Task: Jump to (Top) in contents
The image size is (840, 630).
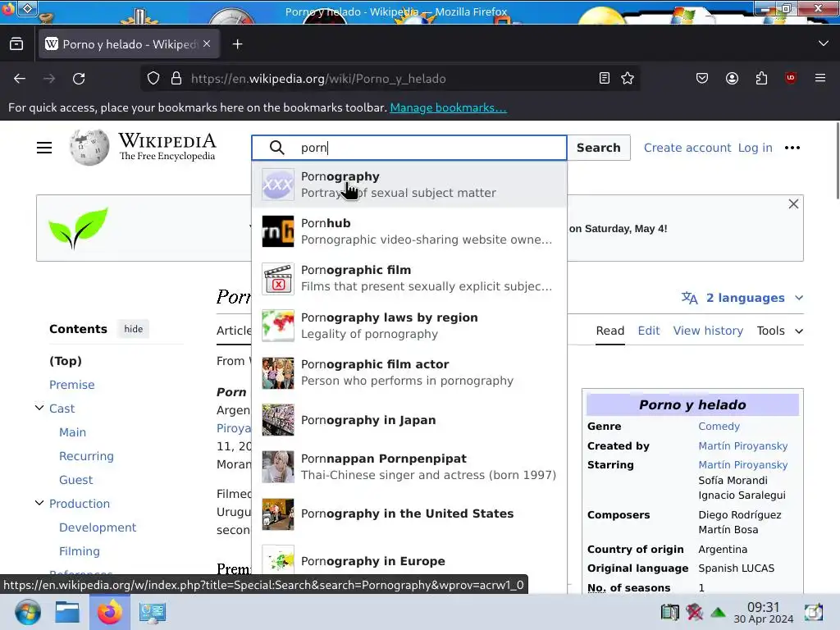Action: pos(66,361)
